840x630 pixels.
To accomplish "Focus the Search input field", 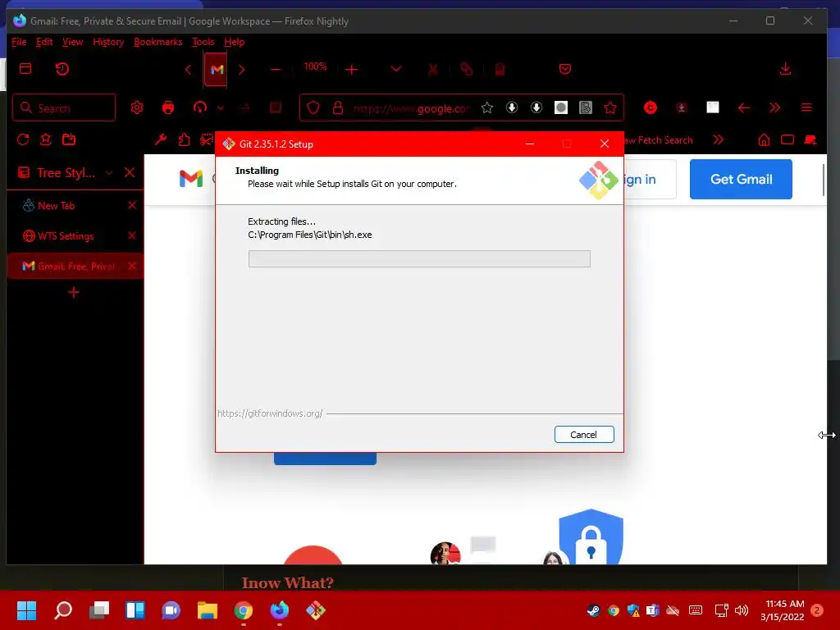I will (x=64, y=107).
